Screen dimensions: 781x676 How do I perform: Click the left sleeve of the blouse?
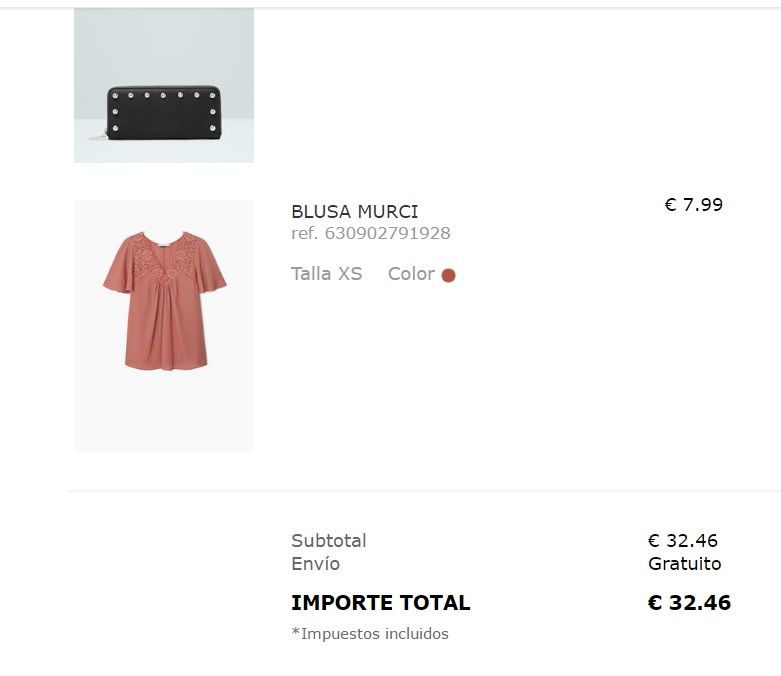tap(116, 273)
